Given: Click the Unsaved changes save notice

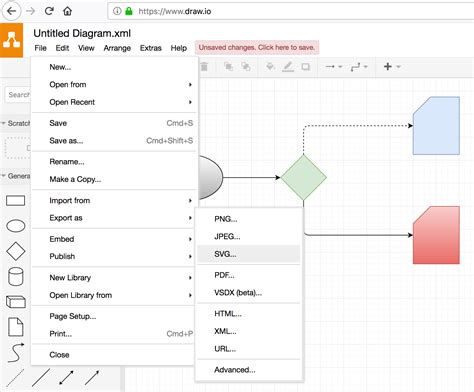Looking at the screenshot, I should [x=257, y=48].
